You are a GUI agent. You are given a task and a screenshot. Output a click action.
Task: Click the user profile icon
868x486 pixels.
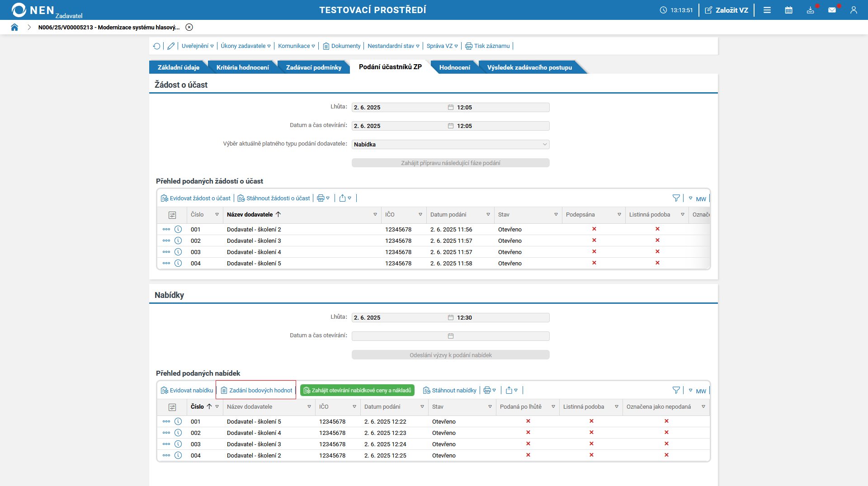click(x=854, y=10)
